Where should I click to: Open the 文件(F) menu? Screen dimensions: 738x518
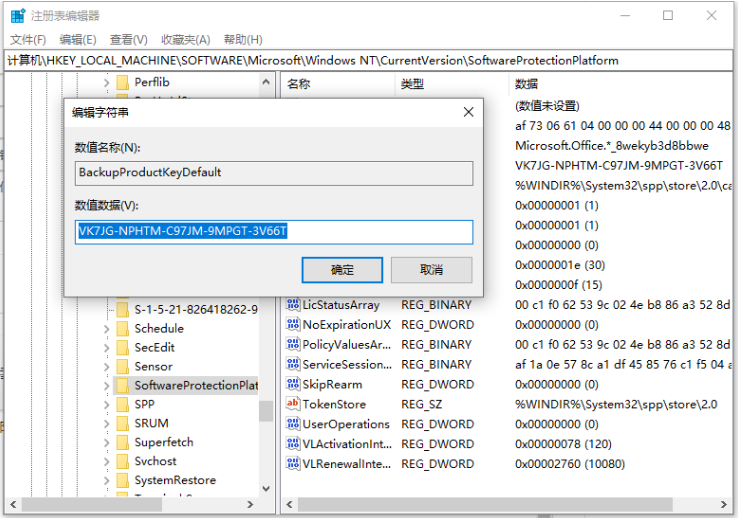28,39
